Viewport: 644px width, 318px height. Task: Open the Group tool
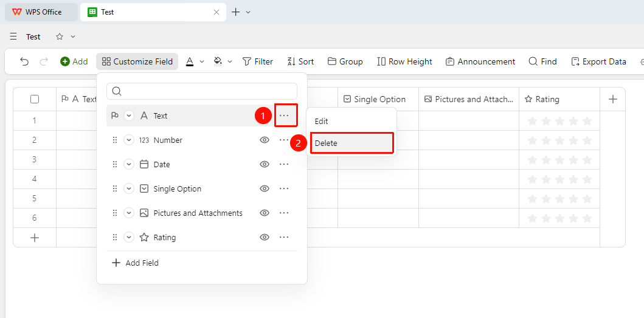tap(345, 61)
